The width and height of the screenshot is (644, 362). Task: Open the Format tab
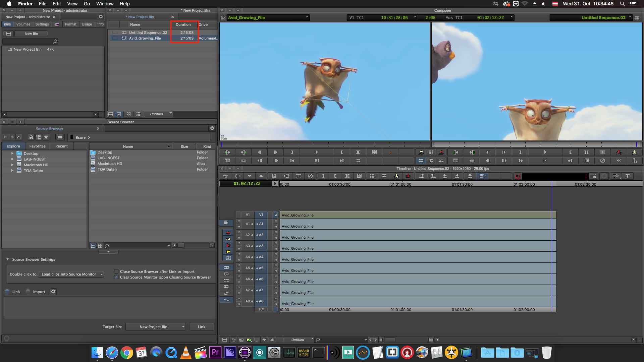(70, 24)
